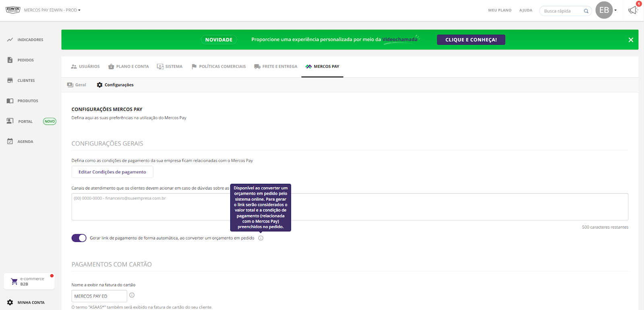Click the search magnifier icon
This screenshot has height=310, width=644.
(x=586, y=11)
